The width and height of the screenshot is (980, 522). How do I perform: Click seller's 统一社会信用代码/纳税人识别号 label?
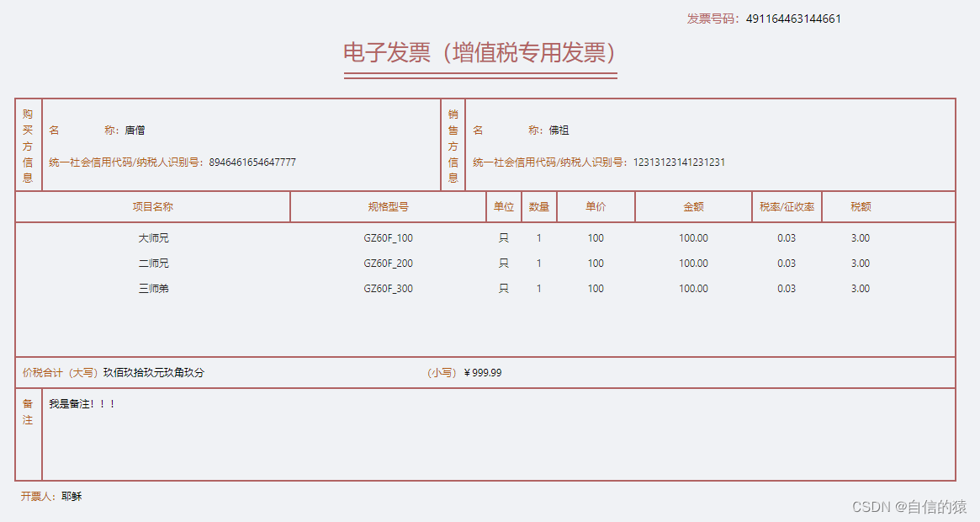(x=550, y=162)
